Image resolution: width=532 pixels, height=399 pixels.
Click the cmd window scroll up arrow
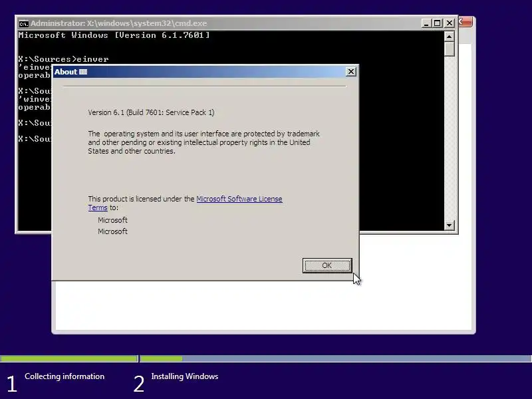click(450, 37)
